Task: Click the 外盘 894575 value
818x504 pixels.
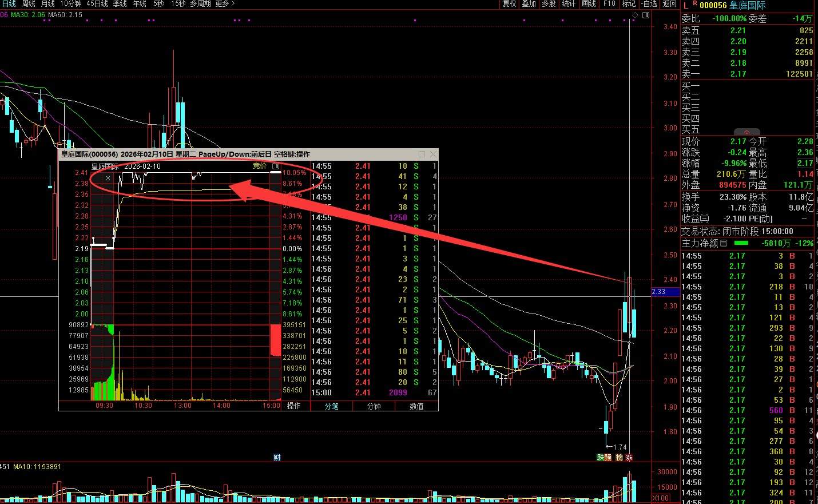Action: tap(732, 185)
